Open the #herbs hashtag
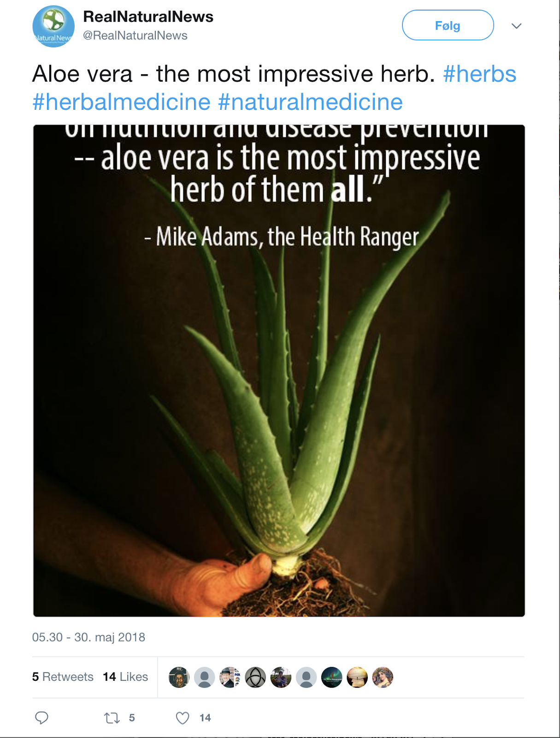The width and height of the screenshot is (560, 738). click(x=479, y=74)
